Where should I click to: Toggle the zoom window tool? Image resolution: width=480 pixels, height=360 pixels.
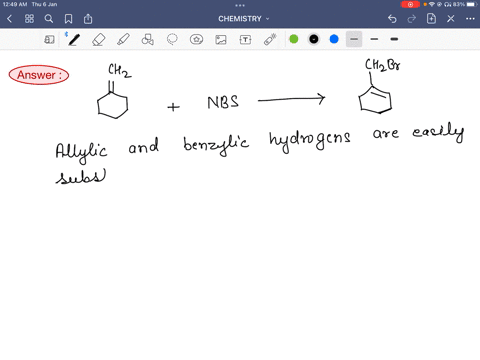tap(49, 40)
